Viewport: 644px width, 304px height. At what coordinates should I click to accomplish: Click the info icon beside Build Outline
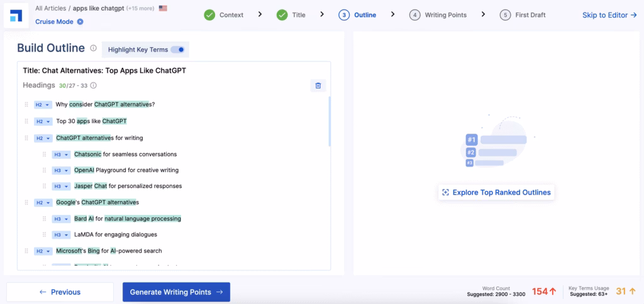click(x=93, y=48)
